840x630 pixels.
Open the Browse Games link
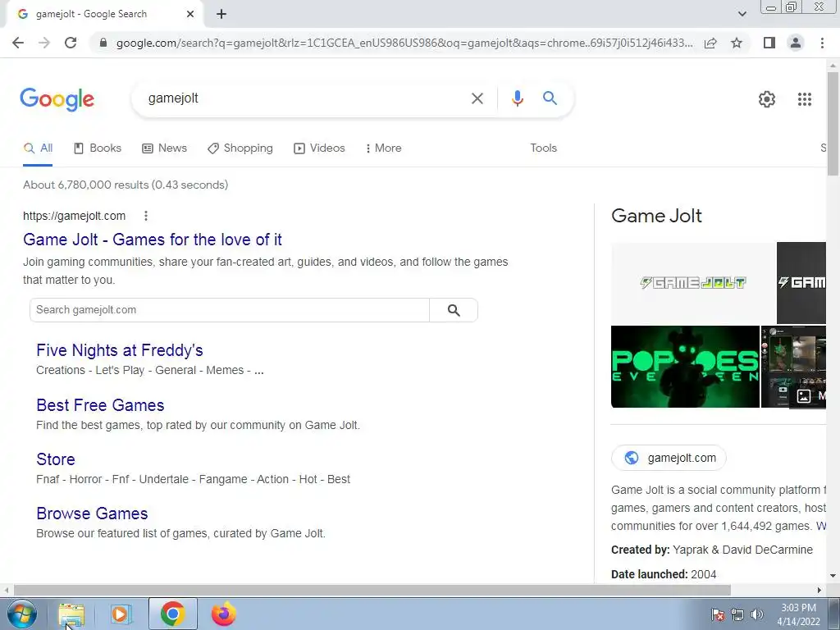click(92, 514)
